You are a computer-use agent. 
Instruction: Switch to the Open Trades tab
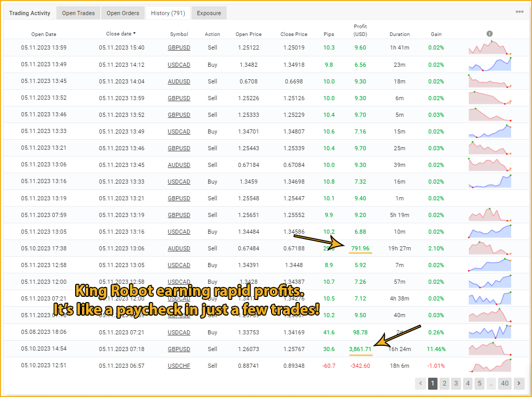pyautogui.click(x=78, y=13)
